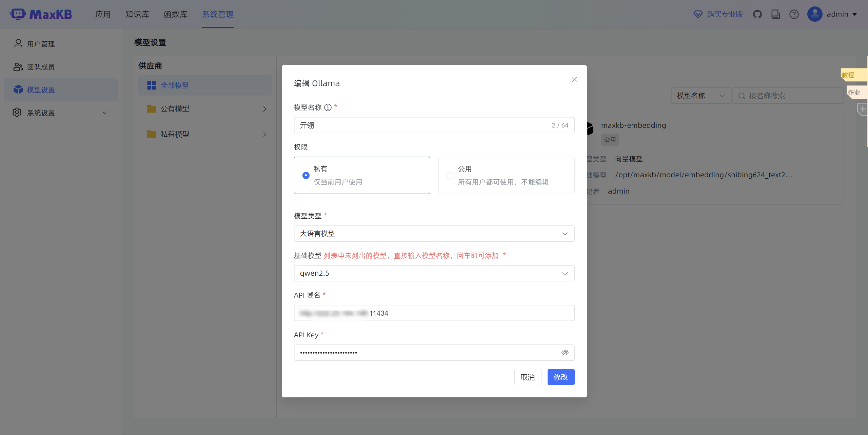The image size is (868, 435).
Task: Close the 编辑 Ollama dialog
Action: (x=574, y=79)
